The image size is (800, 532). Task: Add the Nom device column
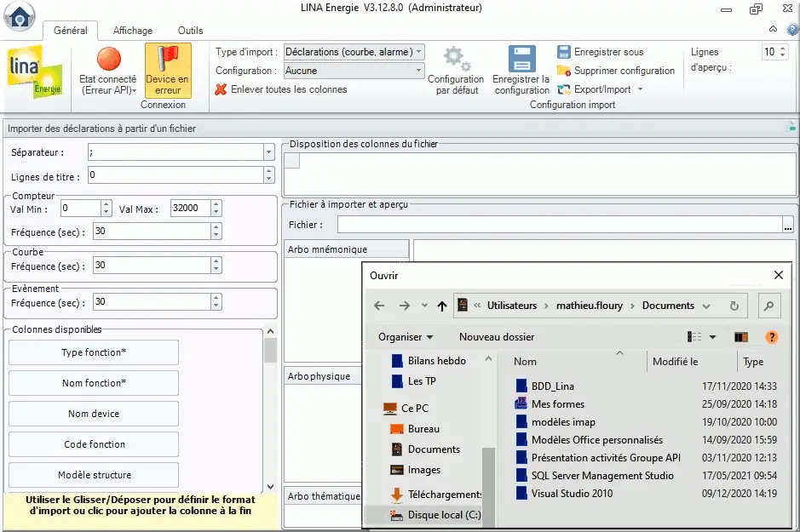pyautogui.click(x=94, y=414)
